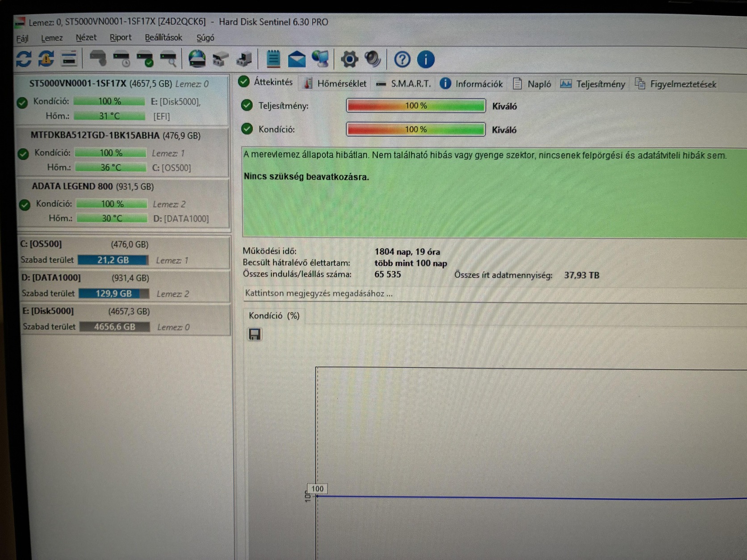Image resolution: width=747 pixels, height=560 pixels.
Task: Click the striped disk list toolbar icon
Action: click(x=69, y=59)
